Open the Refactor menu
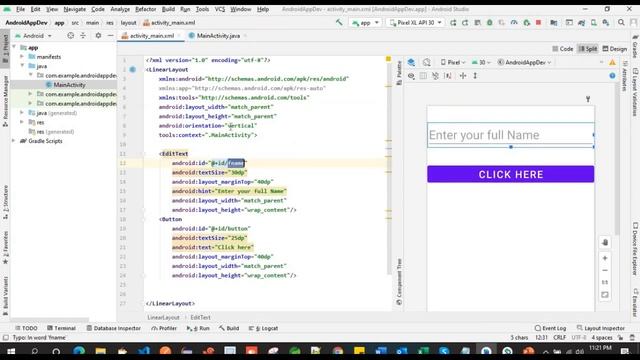This screenshot has width=640, height=360. (146, 9)
